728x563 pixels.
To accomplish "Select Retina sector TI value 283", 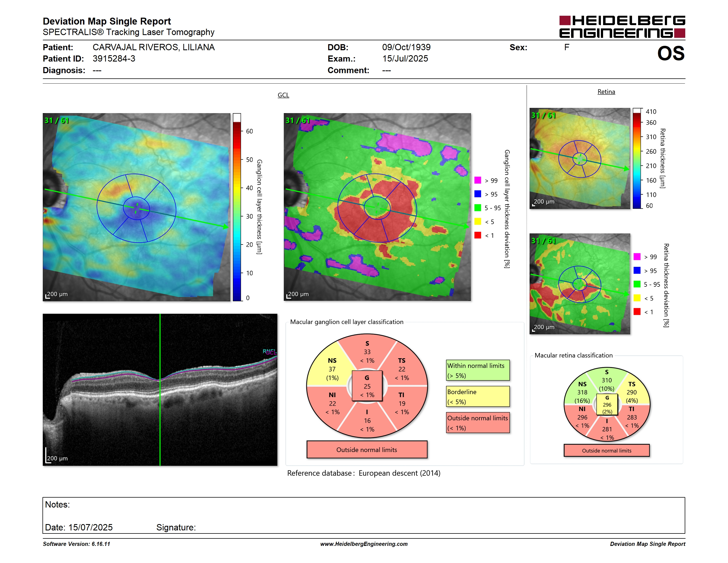I will [x=632, y=417].
